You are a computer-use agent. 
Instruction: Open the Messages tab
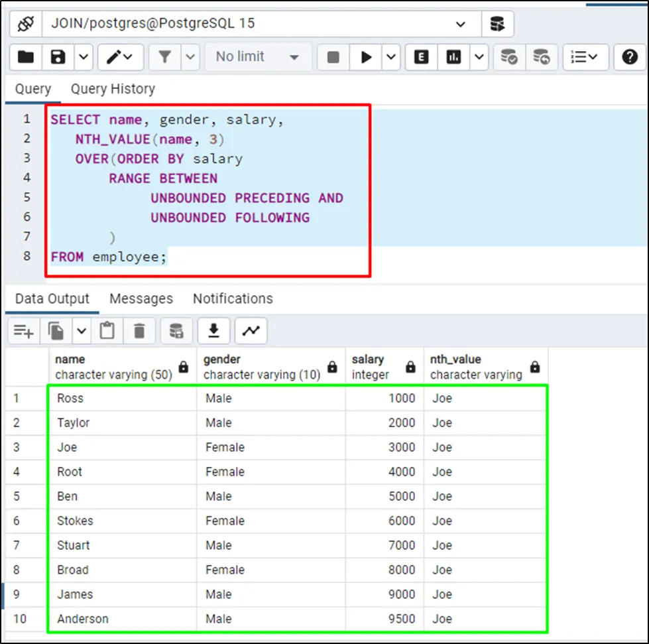(141, 298)
